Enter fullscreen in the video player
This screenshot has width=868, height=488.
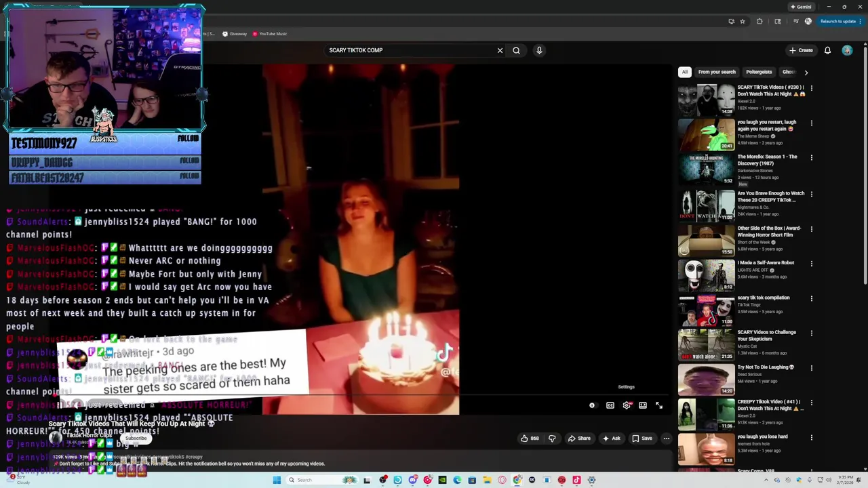pyautogui.click(x=659, y=405)
